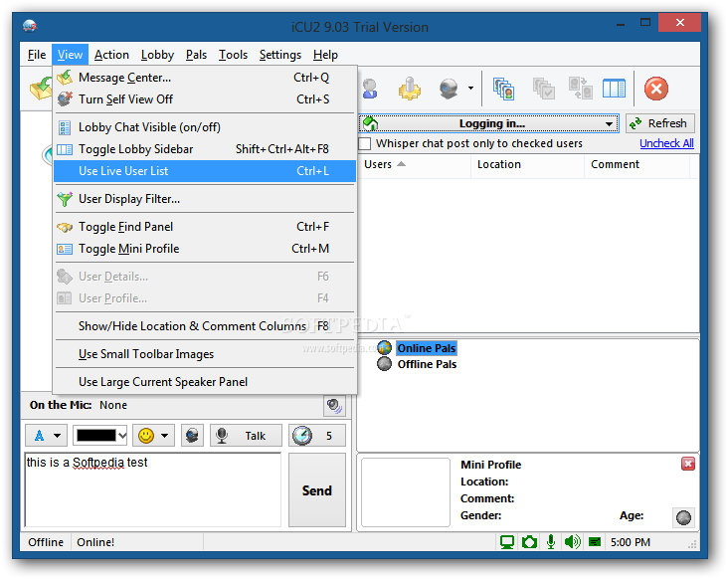Open User Display Filter

pyautogui.click(x=205, y=199)
